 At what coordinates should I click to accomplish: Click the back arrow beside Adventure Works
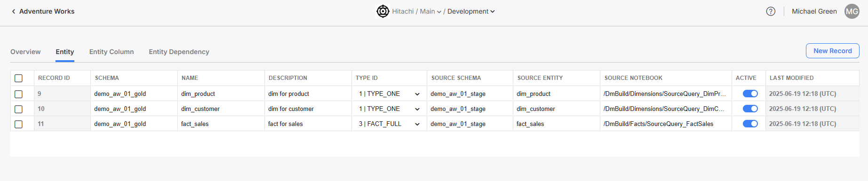click(x=14, y=11)
